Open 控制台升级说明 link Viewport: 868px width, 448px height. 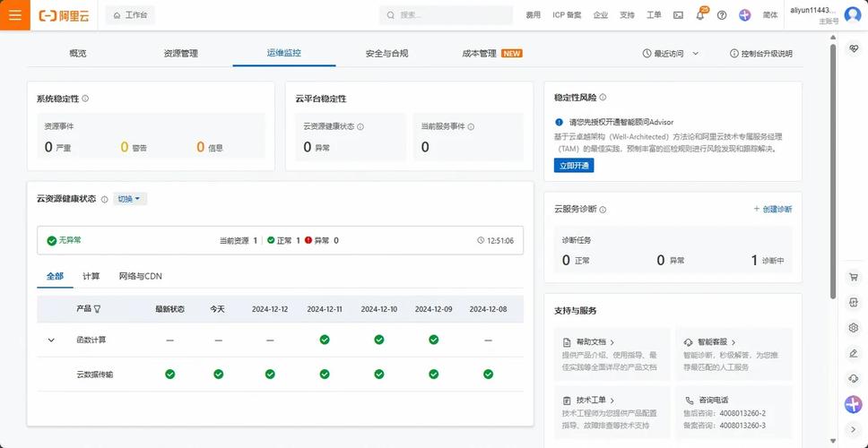pos(761,54)
